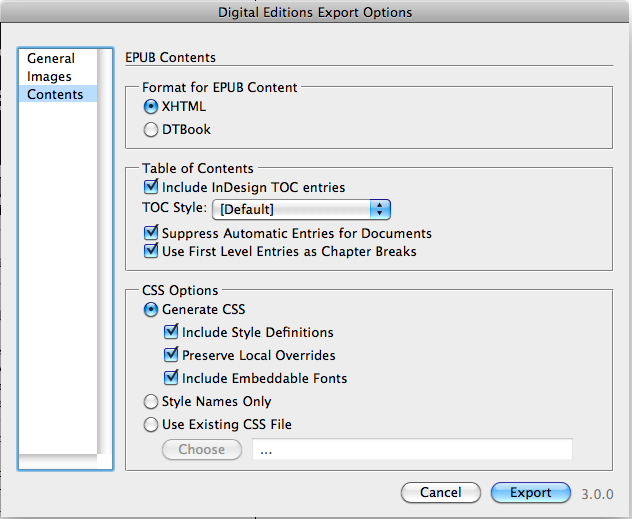The width and height of the screenshot is (632, 519).
Task: Click the TOC Style label text
Action: tap(175, 208)
